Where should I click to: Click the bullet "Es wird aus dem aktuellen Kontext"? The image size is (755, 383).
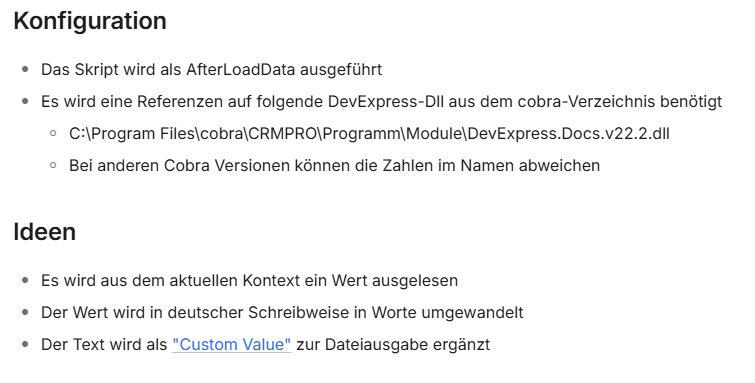click(249, 280)
